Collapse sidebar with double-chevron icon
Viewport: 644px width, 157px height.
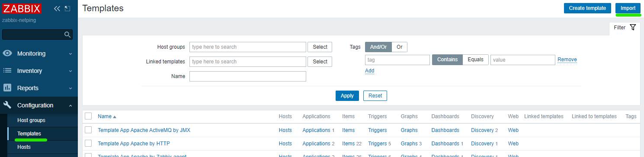coord(57,9)
